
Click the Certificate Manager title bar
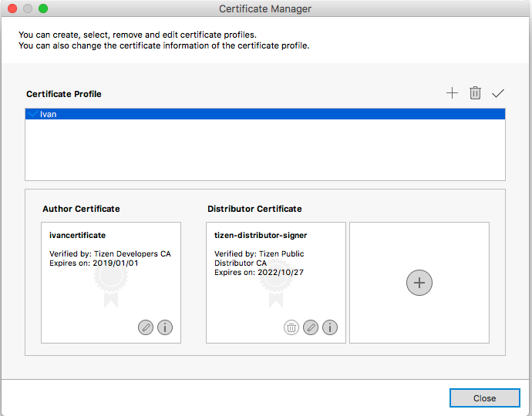265,8
